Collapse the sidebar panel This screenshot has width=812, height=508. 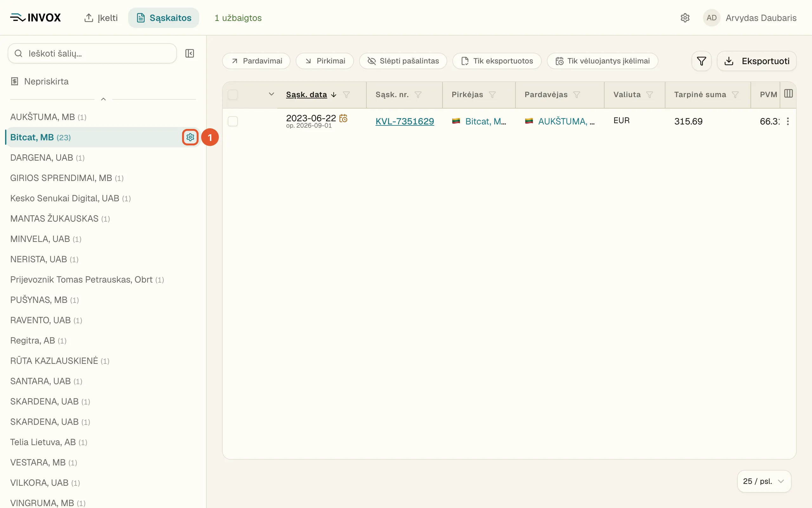pos(190,53)
